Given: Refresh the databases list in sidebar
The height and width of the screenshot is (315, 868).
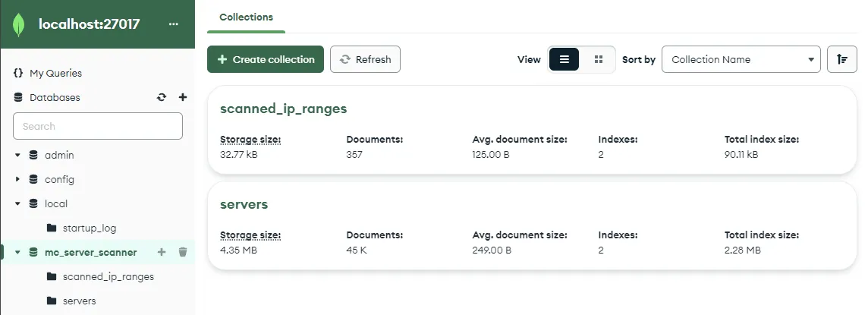Looking at the screenshot, I should point(161,97).
